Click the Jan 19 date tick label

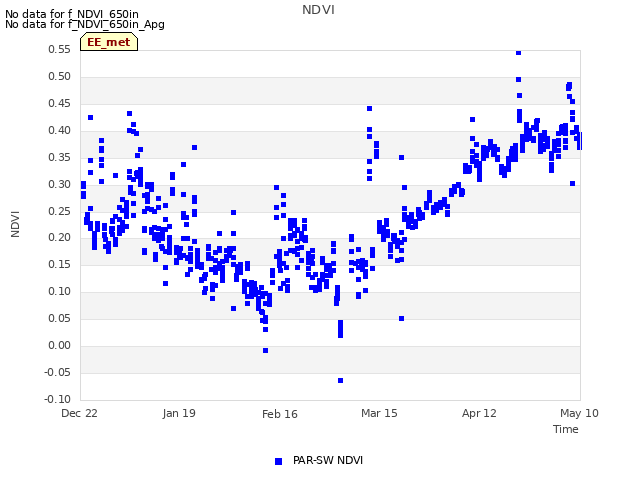click(179, 413)
